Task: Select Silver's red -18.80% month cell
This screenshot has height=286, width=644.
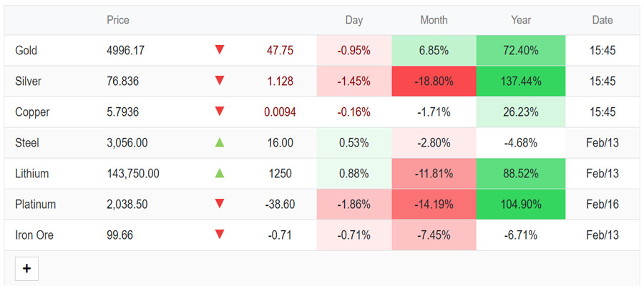Action: (x=434, y=82)
